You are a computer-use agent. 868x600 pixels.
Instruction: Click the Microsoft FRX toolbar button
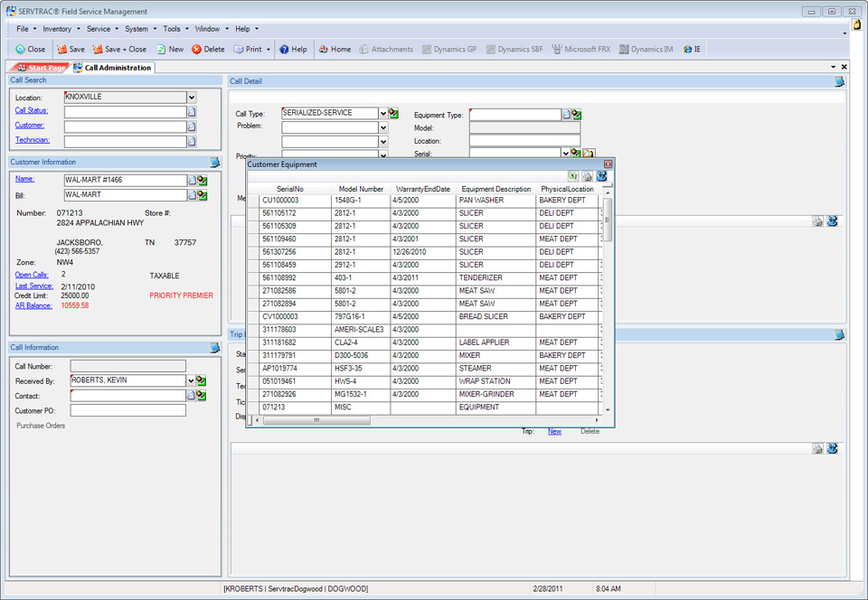[x=581, y=49]
